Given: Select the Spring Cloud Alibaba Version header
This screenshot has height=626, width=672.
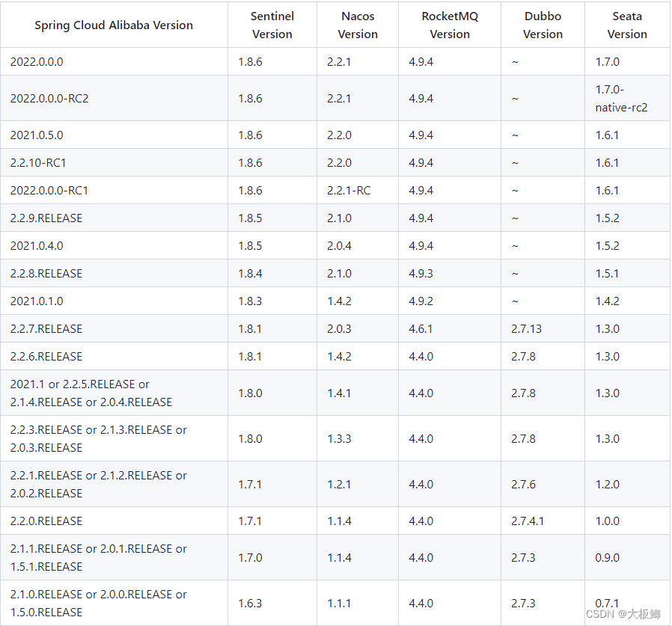Looking at the screenshot, I should point(114,25).
